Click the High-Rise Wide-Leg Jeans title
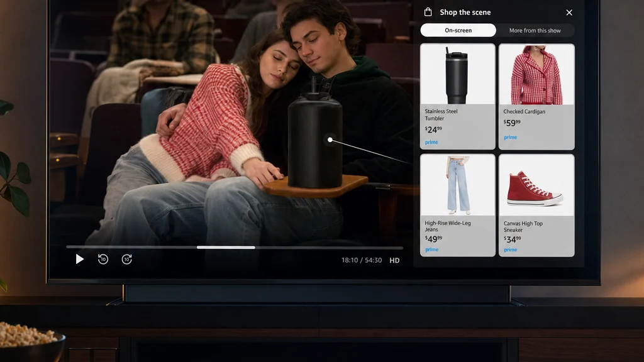 click(x=448, y=226)
